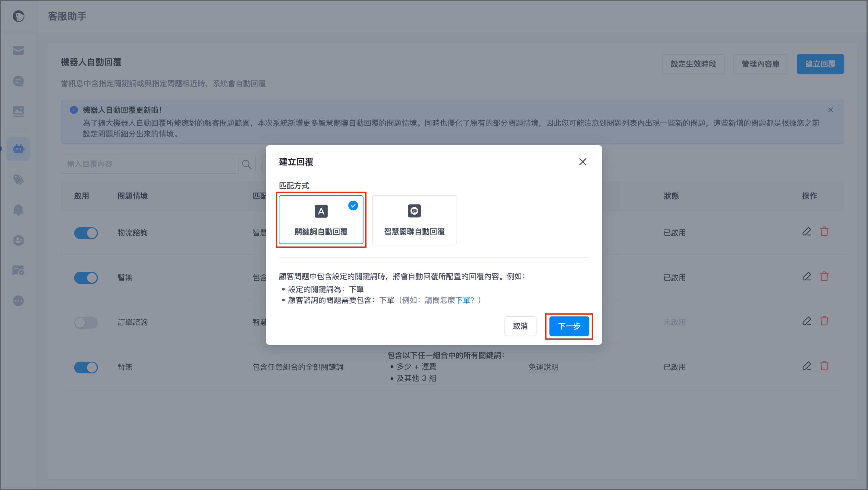The height and width of the screenshot is (490, 868).
Task: Click the 匹配方式 label in dialog
Action: coord(294,186)
